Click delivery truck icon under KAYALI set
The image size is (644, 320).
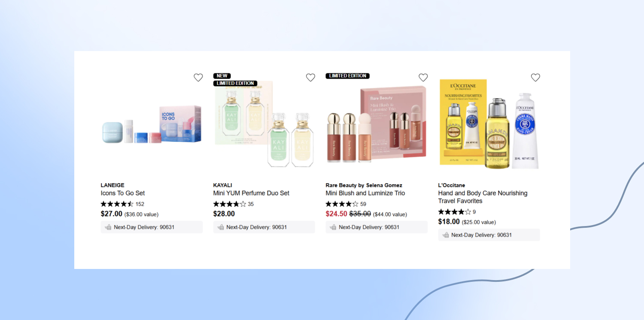220,227
